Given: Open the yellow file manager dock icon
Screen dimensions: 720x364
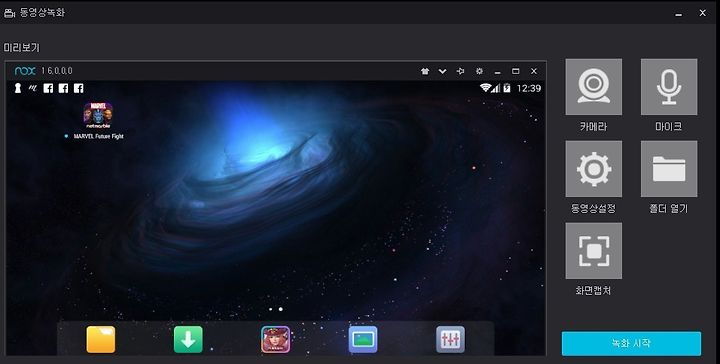Looking at the screenshot, I should click(101, 340).
